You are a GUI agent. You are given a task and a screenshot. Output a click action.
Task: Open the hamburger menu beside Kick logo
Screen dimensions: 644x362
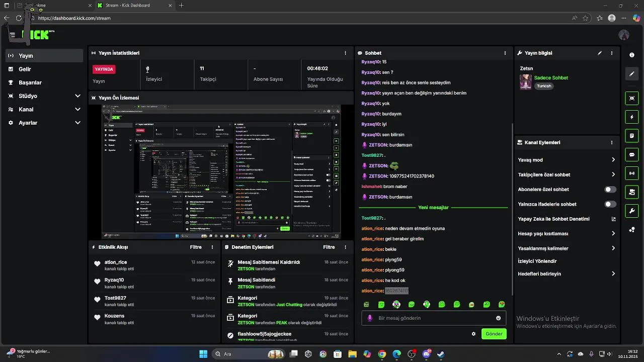(13, 35)
